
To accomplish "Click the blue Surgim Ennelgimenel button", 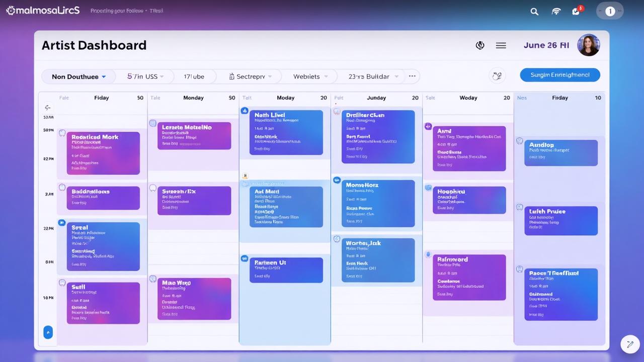I will click(x=559, y=75).
